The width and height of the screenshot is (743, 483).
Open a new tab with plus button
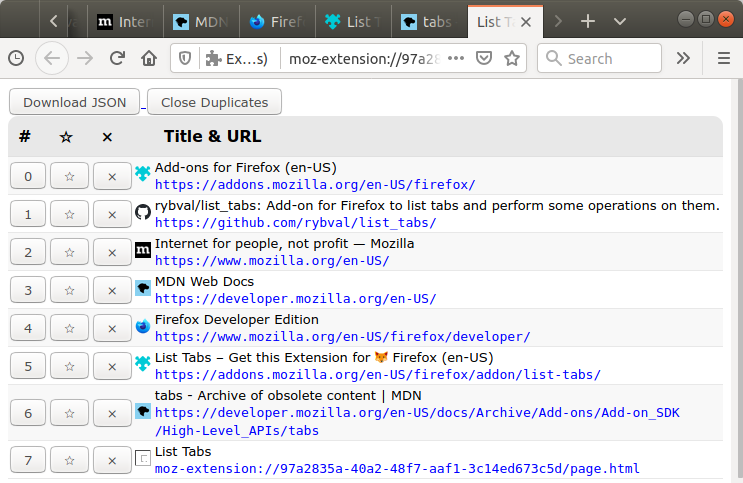(588, 21)
